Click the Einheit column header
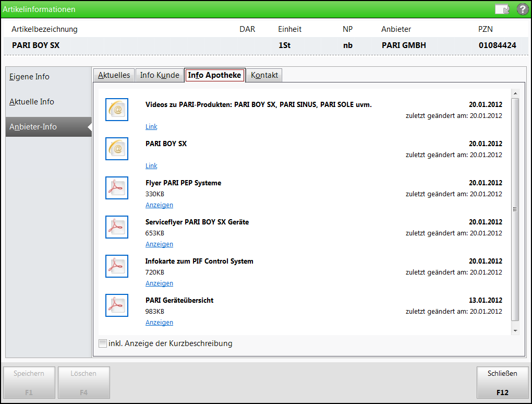The height and width of the screenshot is (404, 532). 290,29
